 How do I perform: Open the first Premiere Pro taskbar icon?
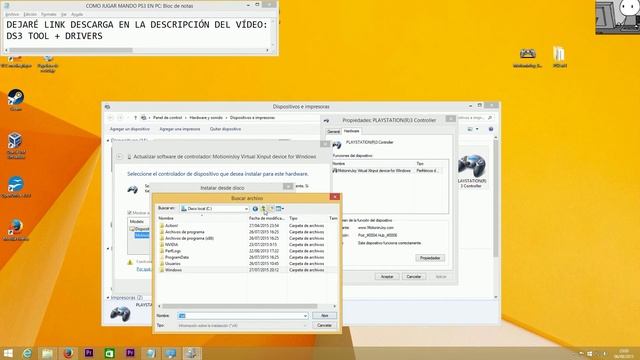[x=89, y=353]
